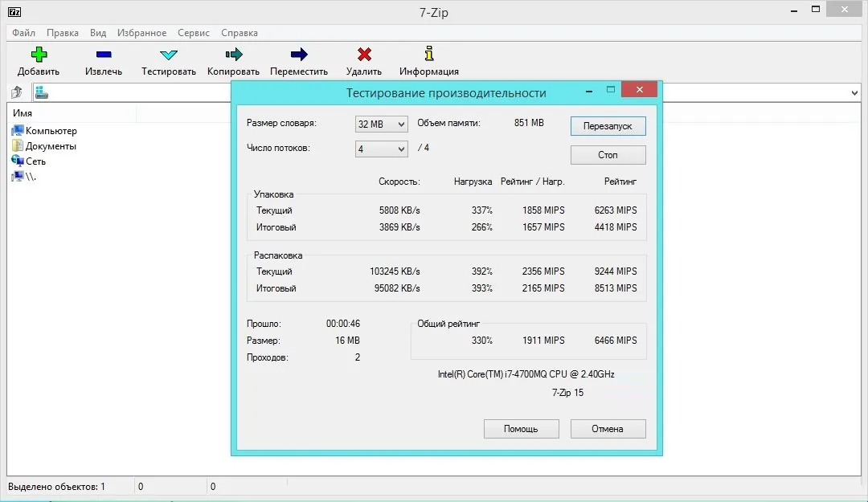Click the Стоп button
This screenshot has height=502, width=868.
click(x=608, y=155)
